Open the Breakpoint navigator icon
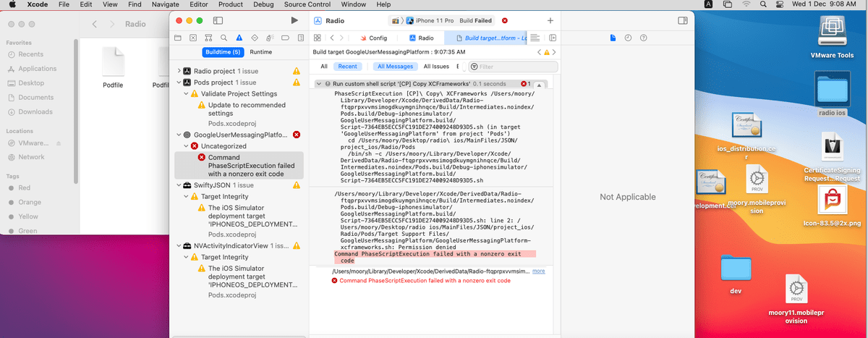This screenshot has width=868, height=338. pos(284,38)
